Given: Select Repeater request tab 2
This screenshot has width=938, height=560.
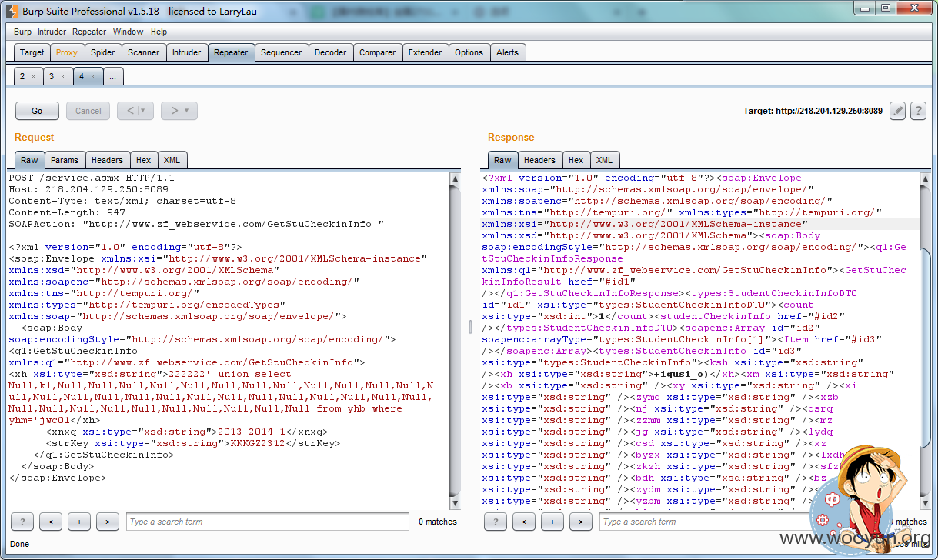Looking at the screenshot, I should [23, 76].
